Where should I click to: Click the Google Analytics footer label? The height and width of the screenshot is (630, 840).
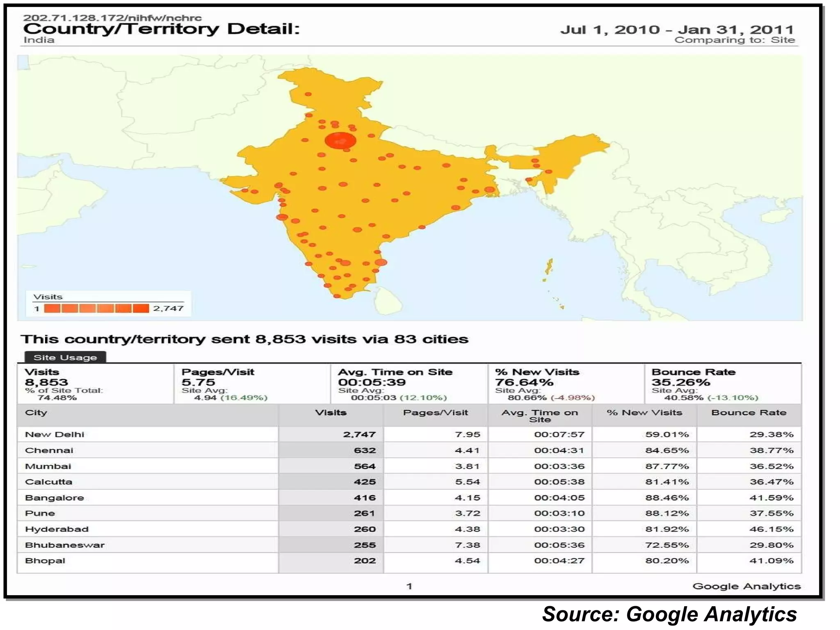point(746,586)
